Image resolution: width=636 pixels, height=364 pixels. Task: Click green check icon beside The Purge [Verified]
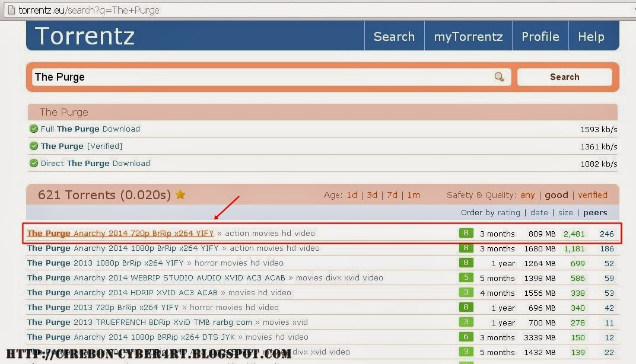point(34,146)
